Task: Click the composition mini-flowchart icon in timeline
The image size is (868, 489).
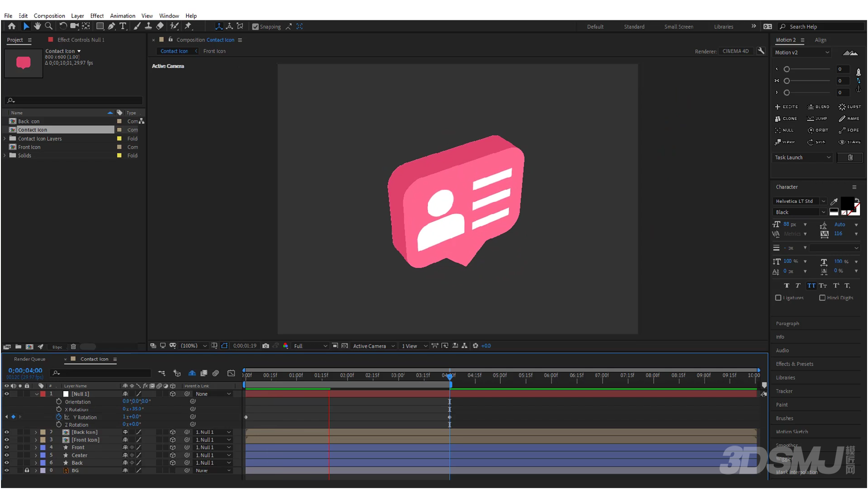Action: (162, 374)
